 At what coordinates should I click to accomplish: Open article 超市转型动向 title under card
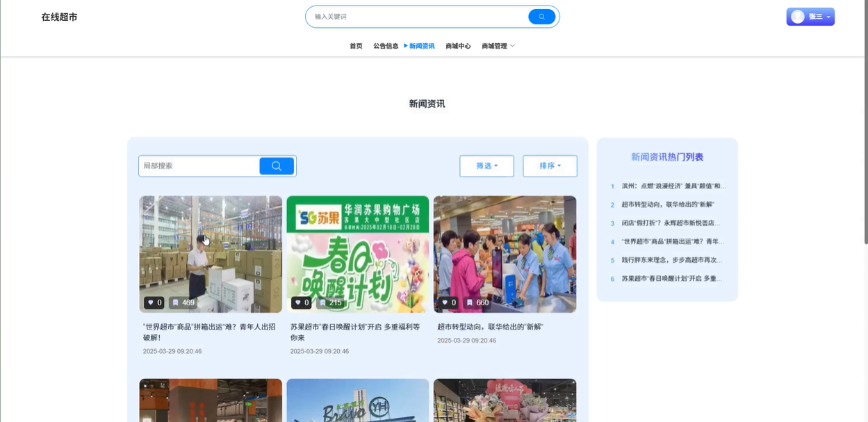point(491,327)
